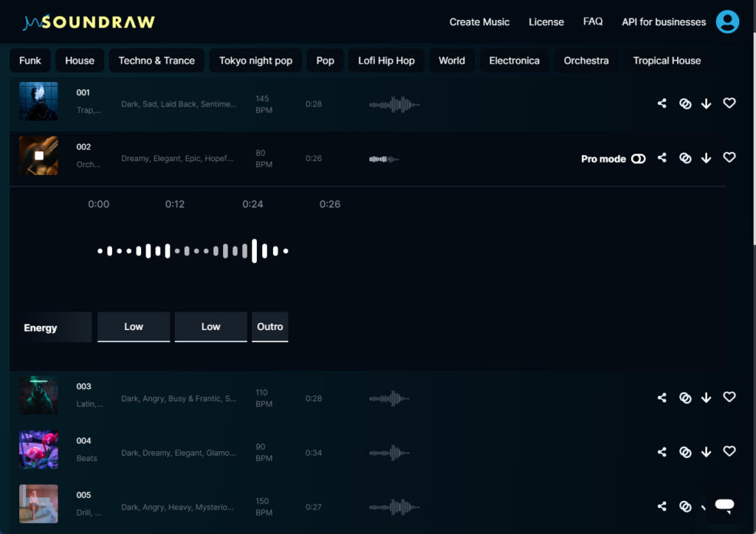Click the second Low energy block

pyautogui.click(x=210, y=326)
